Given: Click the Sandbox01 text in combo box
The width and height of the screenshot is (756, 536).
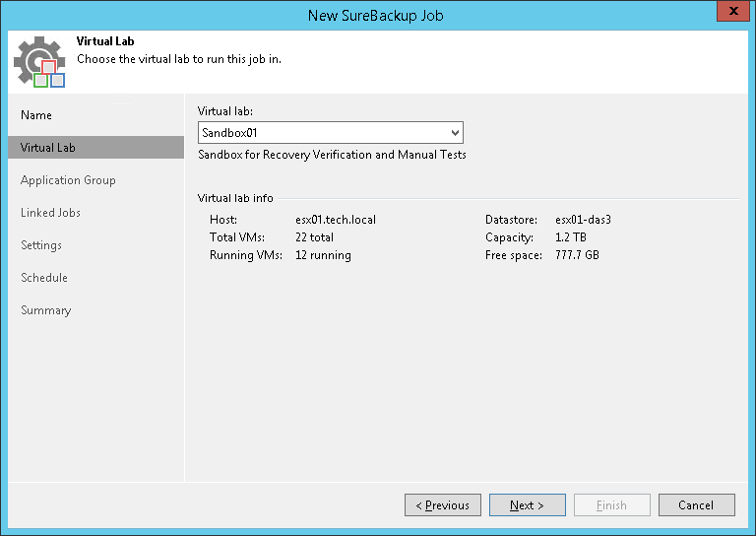Looking at the screenshot, I should (229, 132).
